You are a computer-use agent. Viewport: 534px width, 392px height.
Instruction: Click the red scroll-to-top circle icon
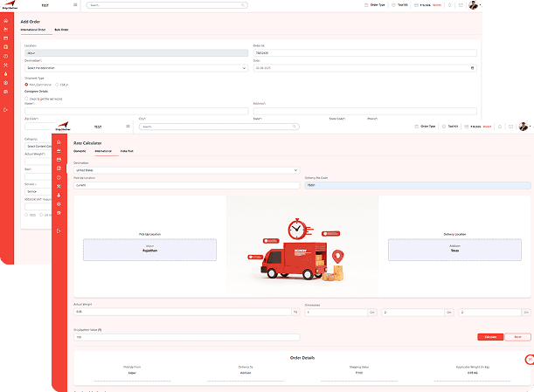[x=529, y=360]
